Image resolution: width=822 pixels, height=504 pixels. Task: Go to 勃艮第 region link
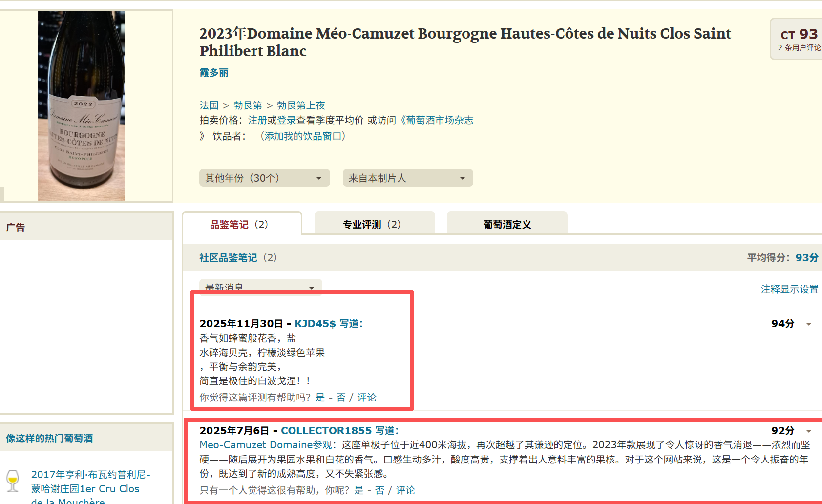[248, 105]
